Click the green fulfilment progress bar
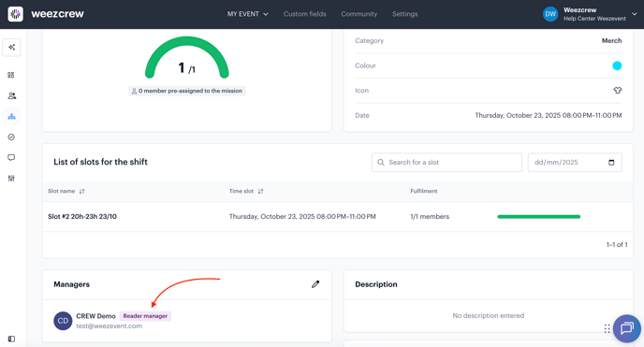Screen dimensions: 644x347 [539, 217]
